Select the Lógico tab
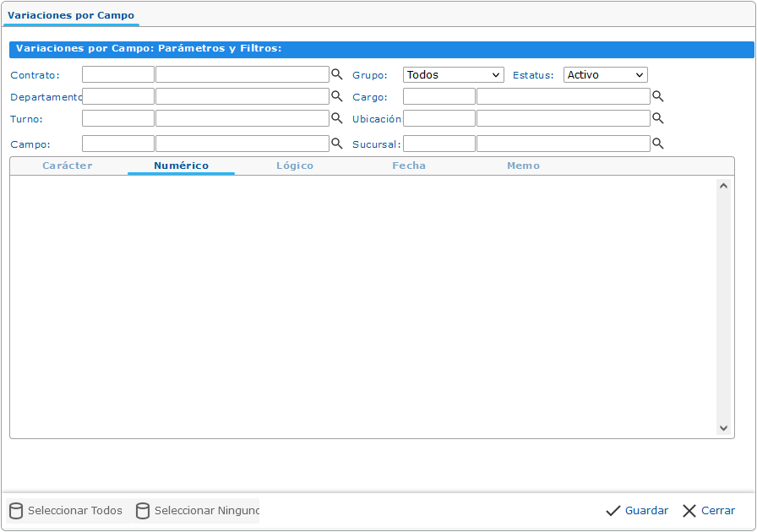This screenshot has width=757, height=532. pyautogui.click(x=295, y=166)
